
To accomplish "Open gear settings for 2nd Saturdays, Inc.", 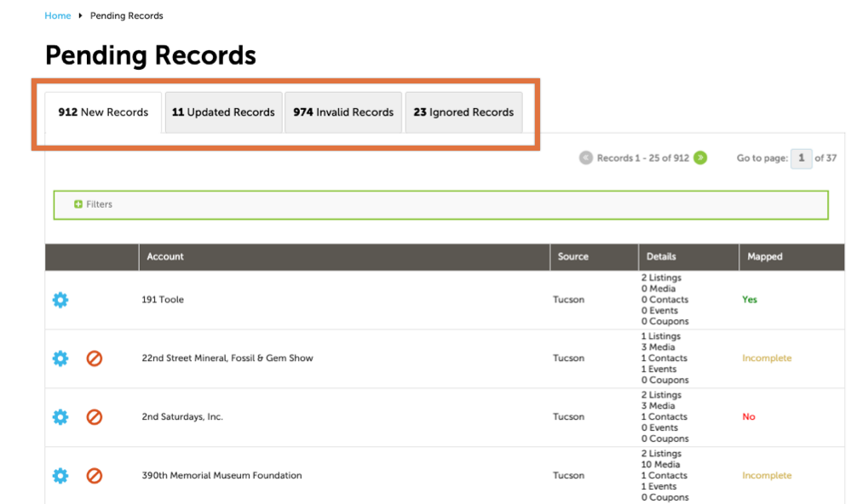I will pyautogui.click(x=60, y=417).
